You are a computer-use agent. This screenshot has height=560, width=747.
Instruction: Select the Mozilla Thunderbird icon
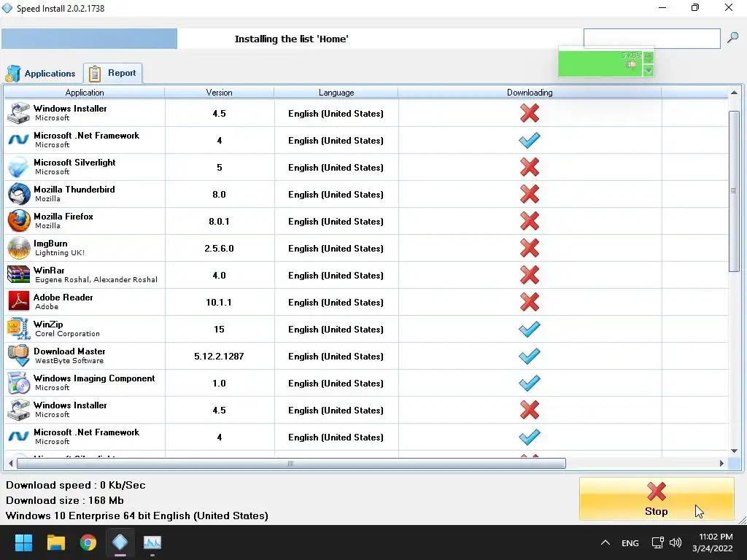(19, 194)
